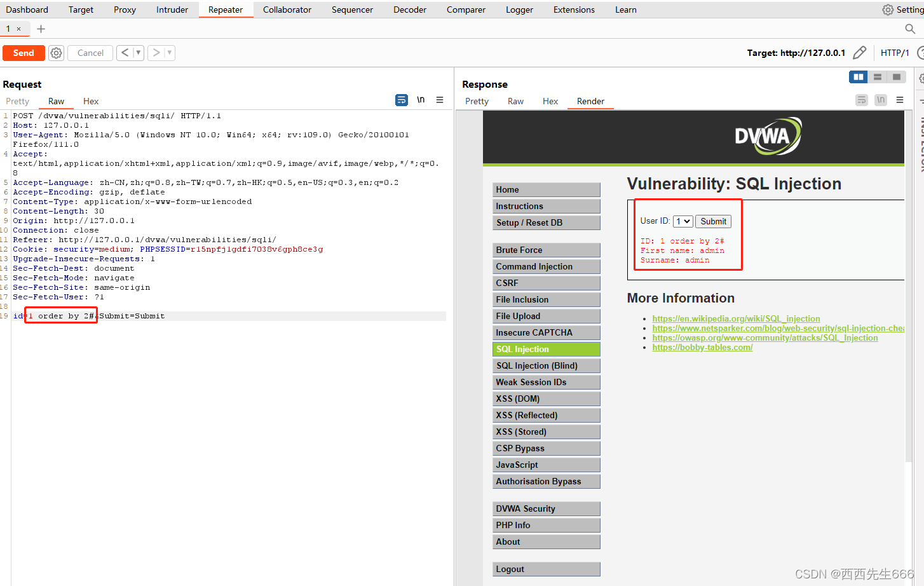Click Logout in DVWA menu
Viewport: 924px width, 586px height.
[547, 569]
